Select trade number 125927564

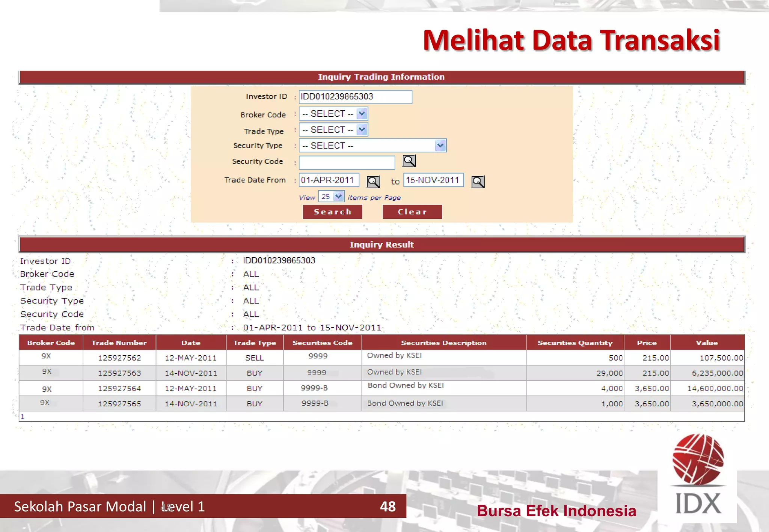[x=119, y=389]
